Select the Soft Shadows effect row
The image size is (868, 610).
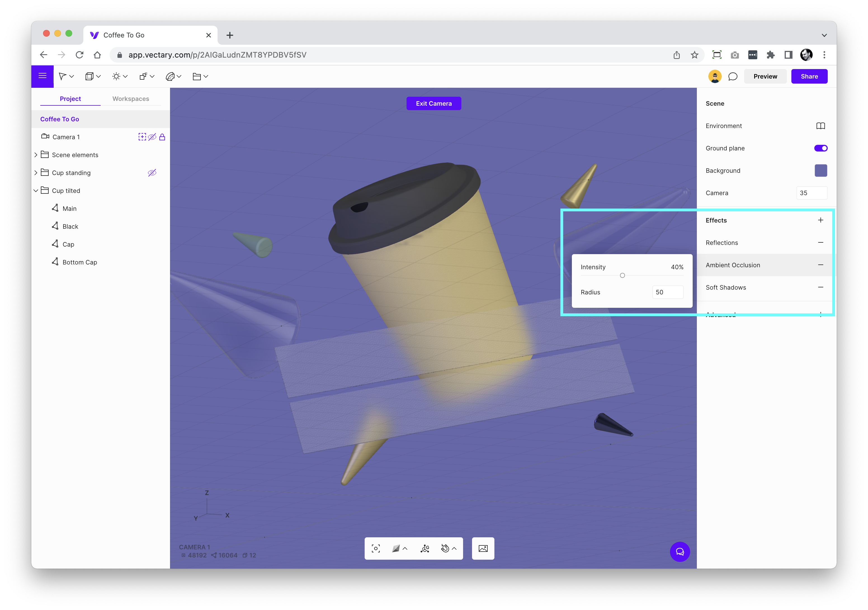click(x=766, y=288)
